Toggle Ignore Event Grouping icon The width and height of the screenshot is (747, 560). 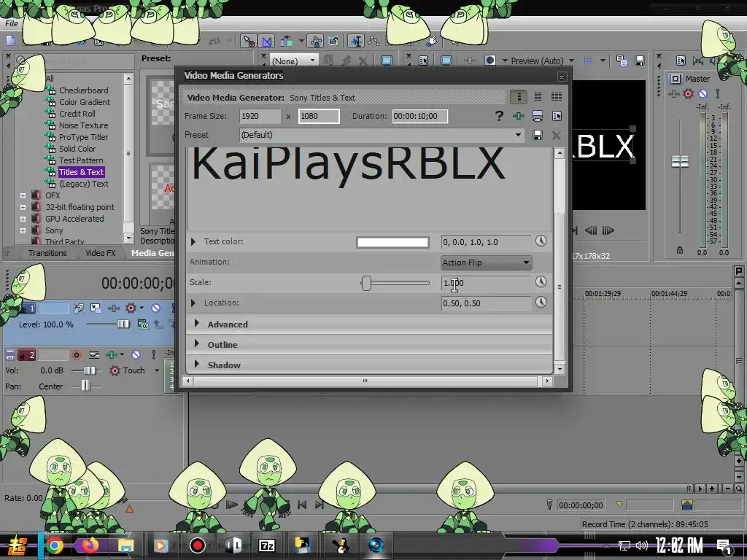point(333,42)
